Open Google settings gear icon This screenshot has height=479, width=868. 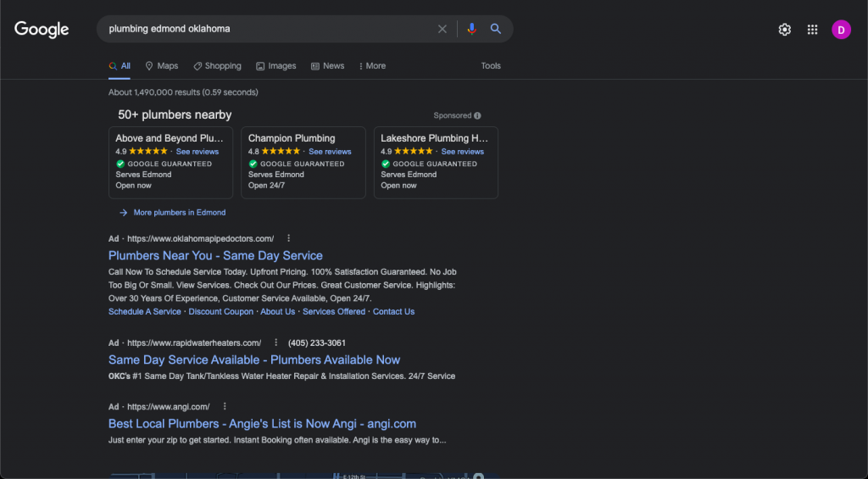pyautogui.click(x=785, y=30)
